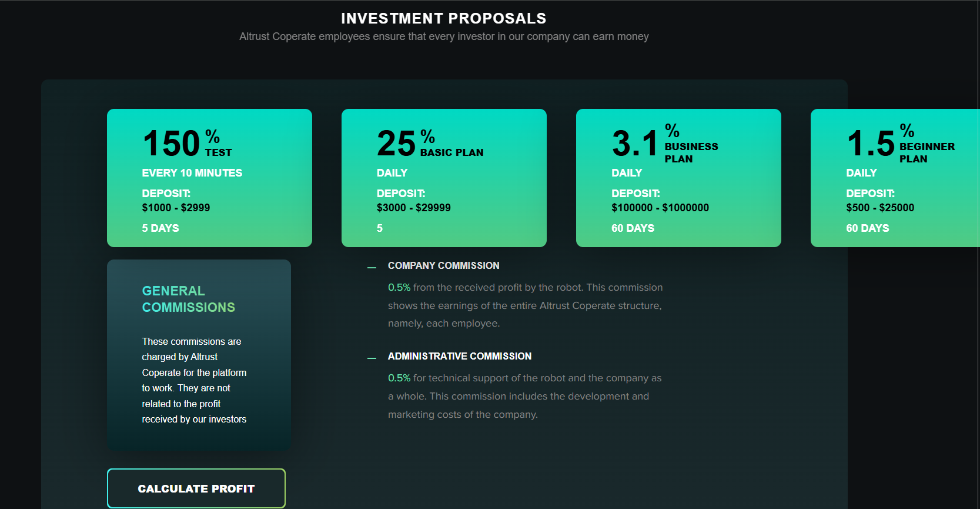The image size is (980, 509).
Task: Select the 150% Test plan card
Action: (x=209, y=178)
